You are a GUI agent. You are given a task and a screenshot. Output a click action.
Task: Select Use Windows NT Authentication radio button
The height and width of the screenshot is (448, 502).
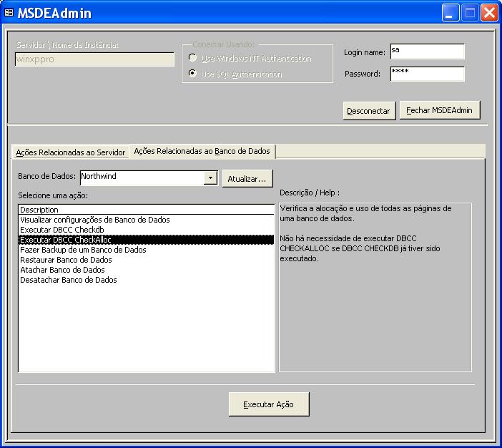pos(192,58)
